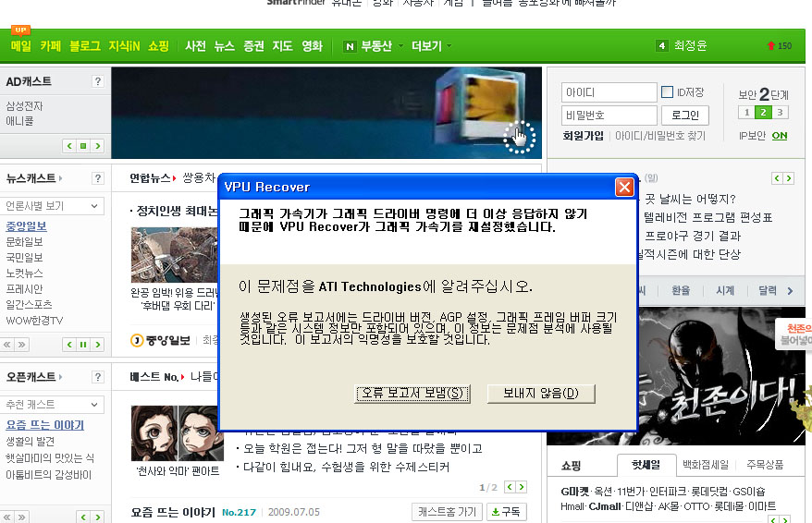Click AD캐스트 next arrow
The image size is (812, 523).
click(x=97, y=146)
